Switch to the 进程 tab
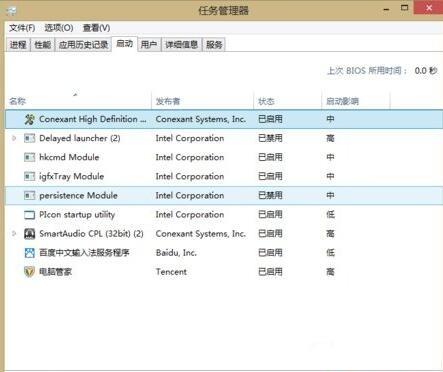This screenshot has height=372, width=443. [x=18, y=45]
